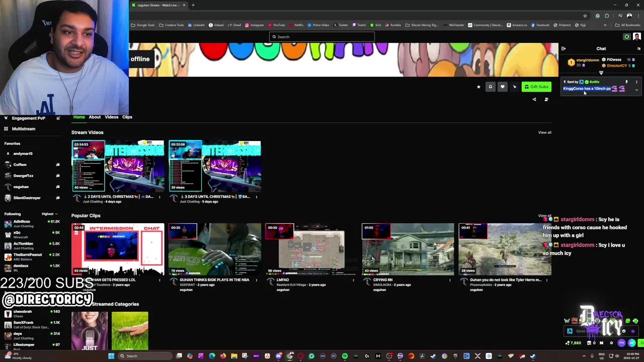
Task: Open options for 3 DAYS UNTIL CHRISTMAS video
Action: pos(257,197)
